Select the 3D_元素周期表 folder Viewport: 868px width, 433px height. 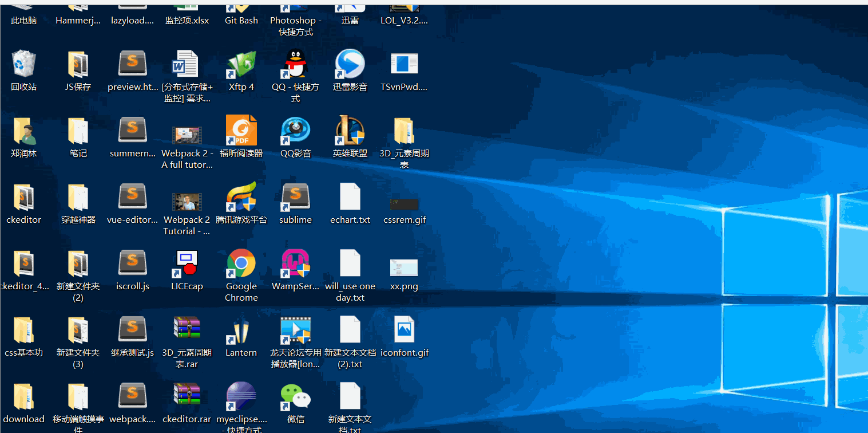coord(404,131)
